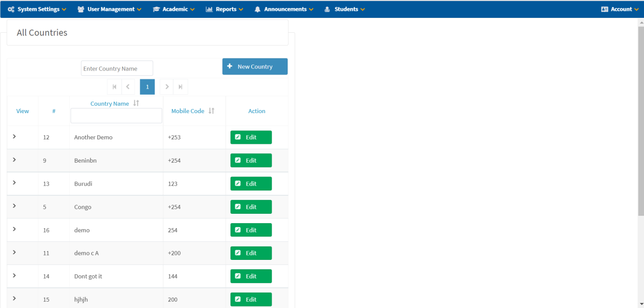
Task: Jump to last page with pagination icon
Action: pos(180,86)
